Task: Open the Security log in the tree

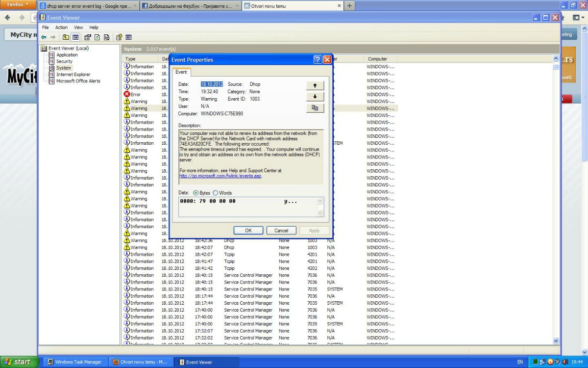Action: [x=64, y=61]
